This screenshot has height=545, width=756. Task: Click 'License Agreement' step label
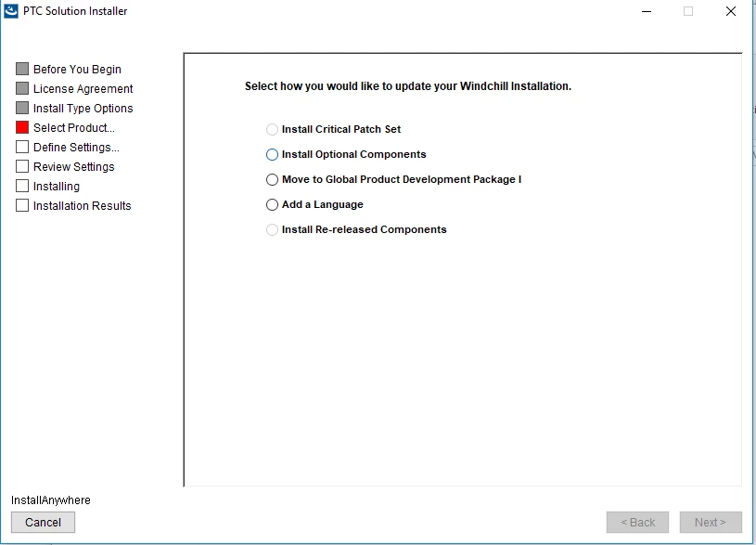(x=83, y=89)
